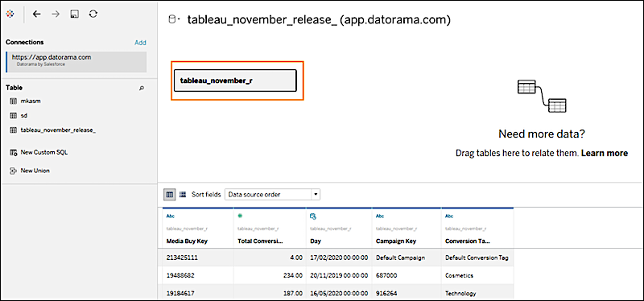Click the New Union icon
Screen dimensions: 644x301
(13, 171)
